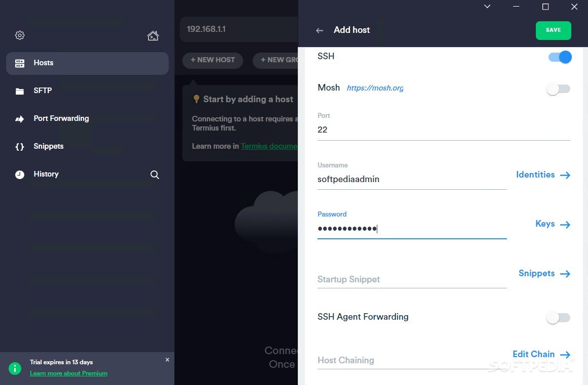Image resolution: width=588 pixels, height=385 pixels.
Task: Open the local terminal house icon
Action: coord(153,35)
